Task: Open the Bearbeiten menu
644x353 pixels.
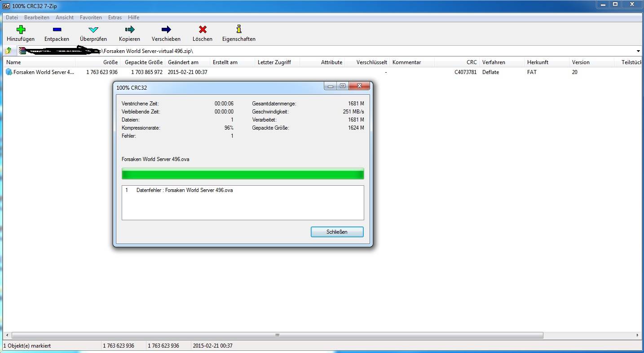Action: pyautogui.click(x=37, y=17)
